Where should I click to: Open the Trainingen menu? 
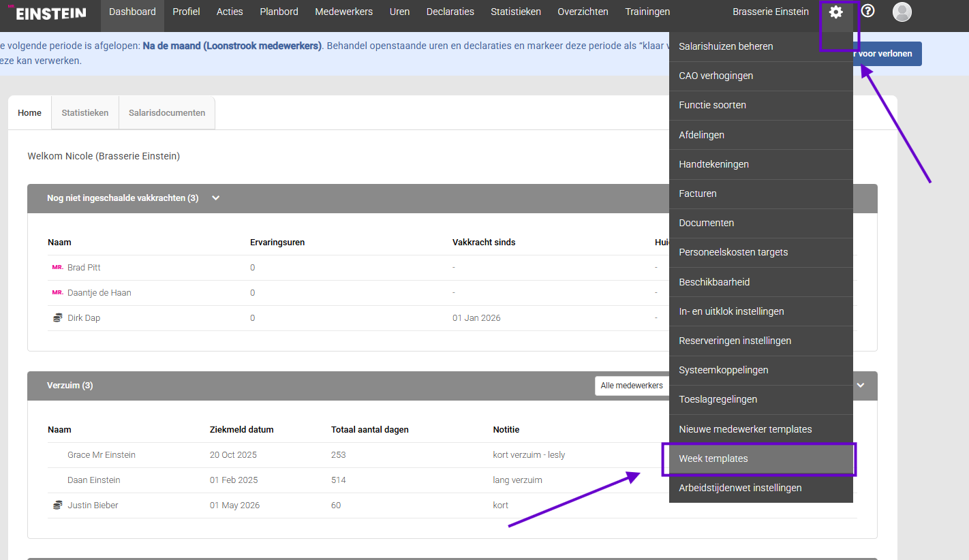click(x=647, y=12)
